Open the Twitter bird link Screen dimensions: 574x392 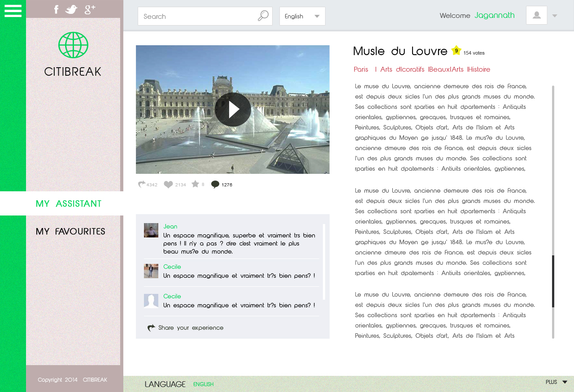click(x=71, y=9)
